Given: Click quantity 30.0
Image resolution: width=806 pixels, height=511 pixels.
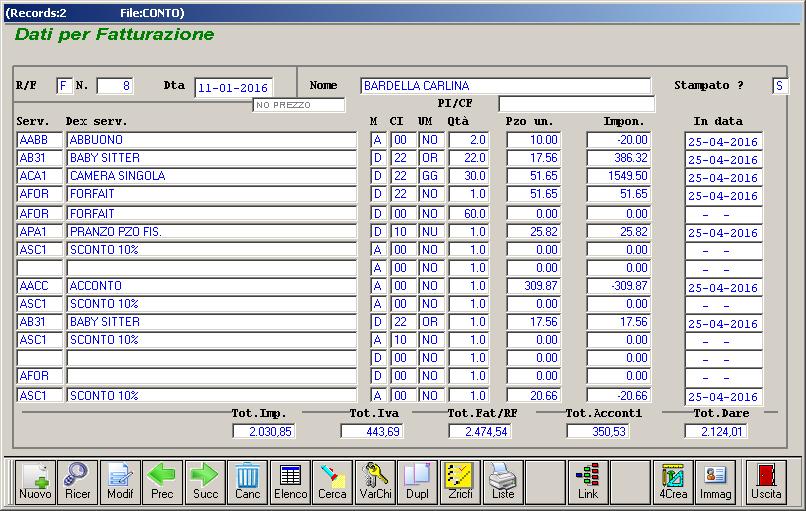Looking at the screenshot, I should tap(468, 176).
